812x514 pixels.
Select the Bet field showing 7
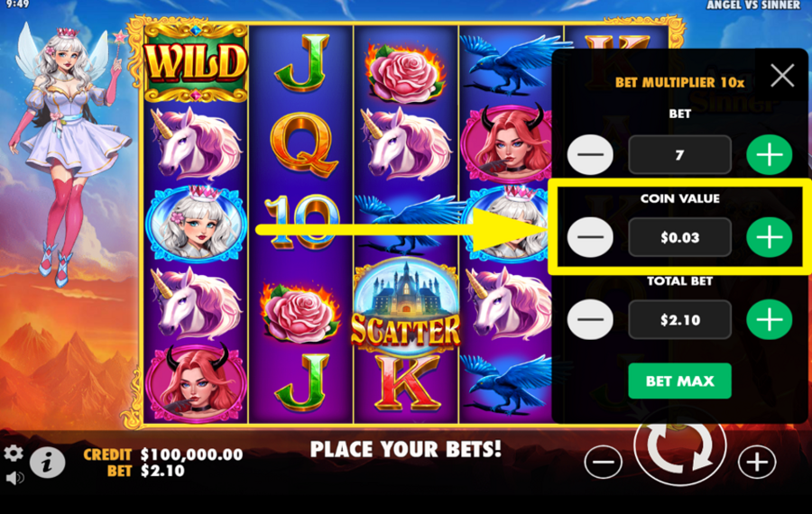click(679, 155)
